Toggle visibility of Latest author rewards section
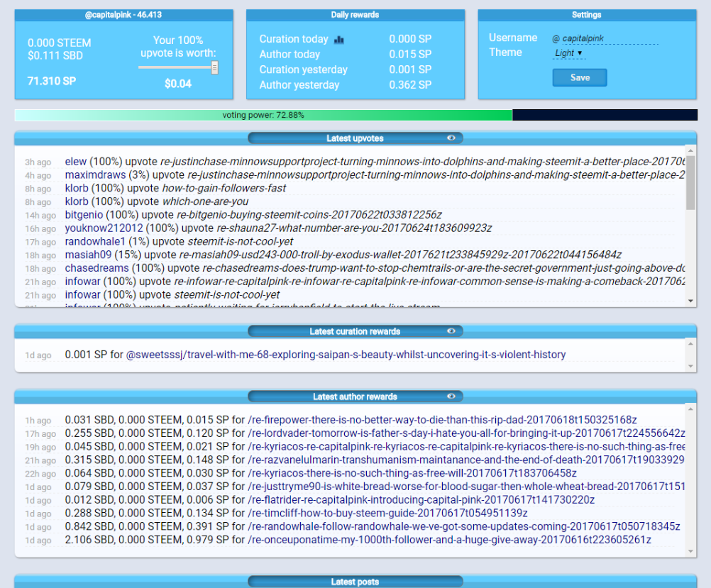Viewport: 711px width, 588px height. point(451,396)
